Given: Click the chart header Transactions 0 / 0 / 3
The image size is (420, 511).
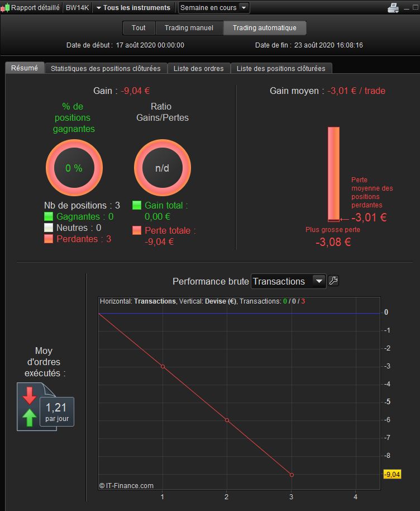Looking at the screenshot, I should 272,301.
